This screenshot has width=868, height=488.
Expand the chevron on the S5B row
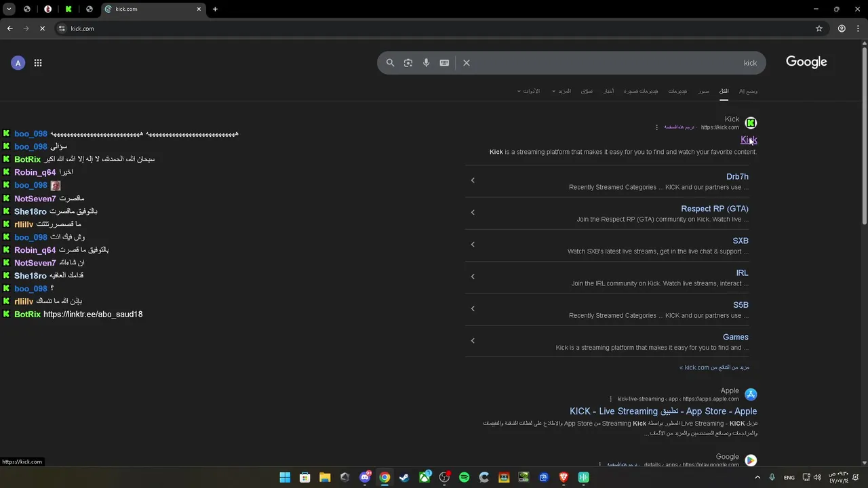tap(473, 308)
